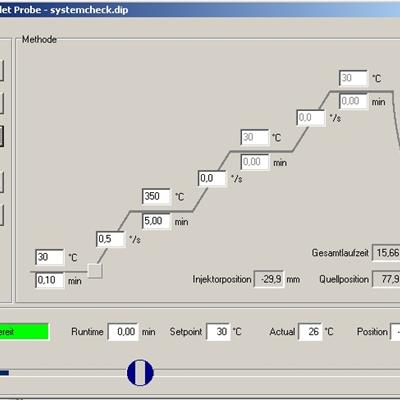Select the second ramp rate field 0,0
This screenshot has height=400, width=400.
click(212, 179)
